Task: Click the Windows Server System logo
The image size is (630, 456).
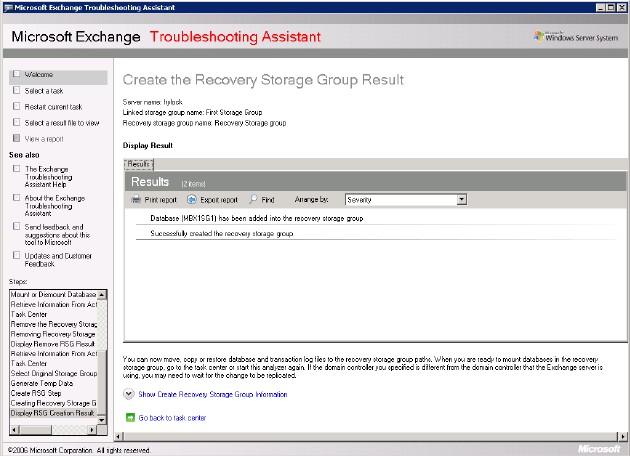Action: click(x=576, y=37)
